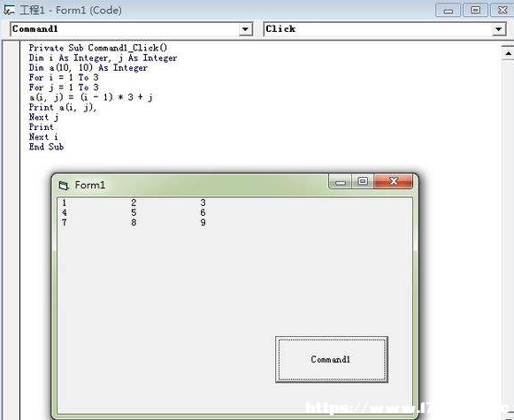Screen dimensions: 514x420
Task: Restore the code window size
Action: [x=475, y=10]
